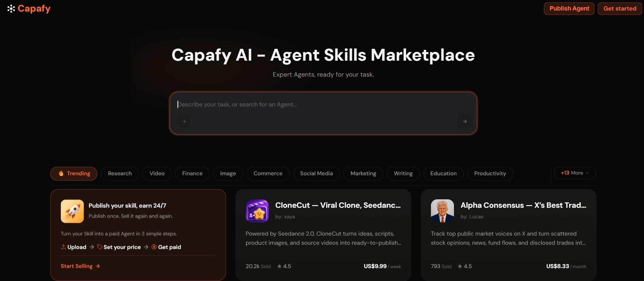Open the Writing category tab

point(403,174)
